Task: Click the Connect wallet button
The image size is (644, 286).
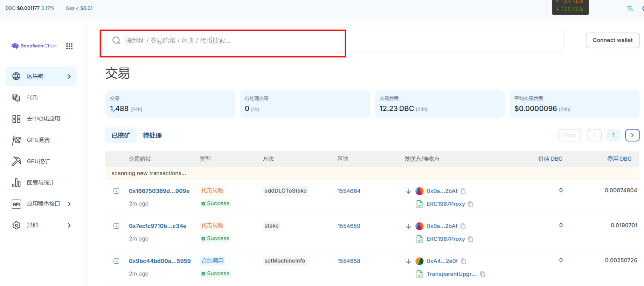Action: click(612, 40)
